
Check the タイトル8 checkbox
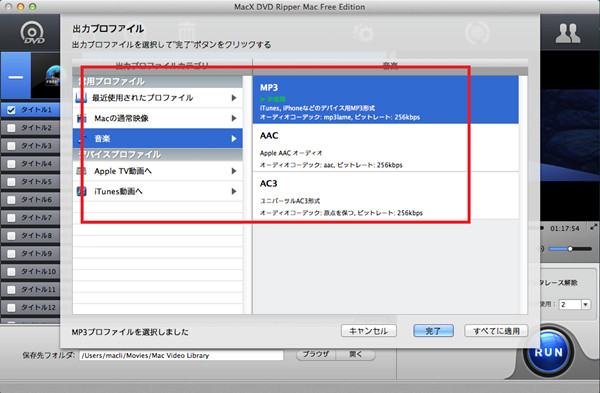[11, 236]
